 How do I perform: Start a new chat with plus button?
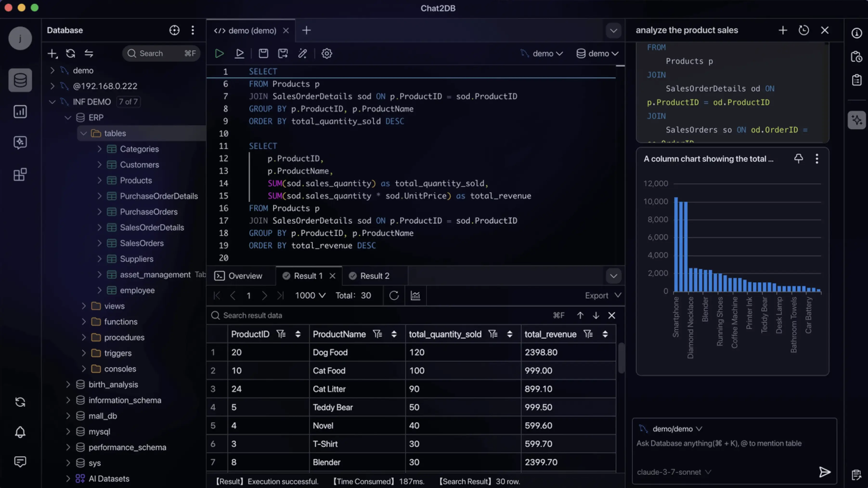(x=783, y=30)
